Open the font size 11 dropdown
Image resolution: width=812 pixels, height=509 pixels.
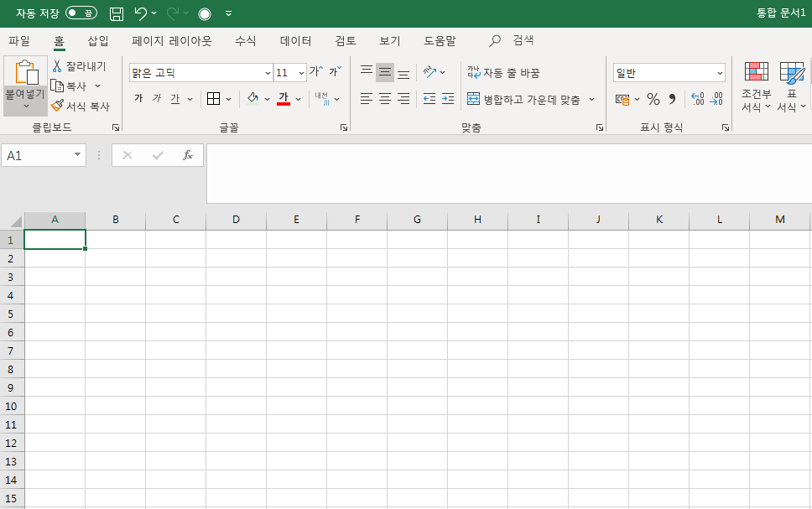click(x=301, y=73)
